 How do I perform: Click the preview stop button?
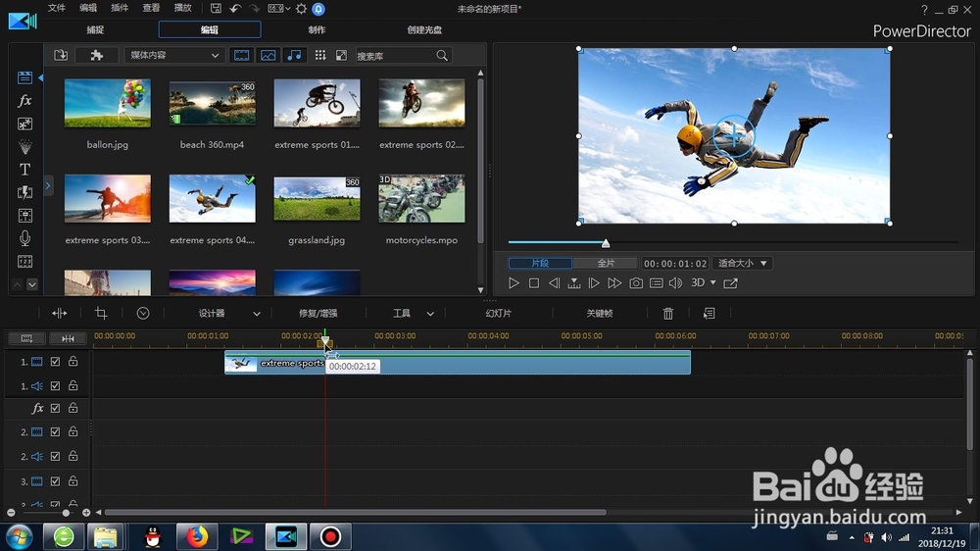click(x=534, y=283)
